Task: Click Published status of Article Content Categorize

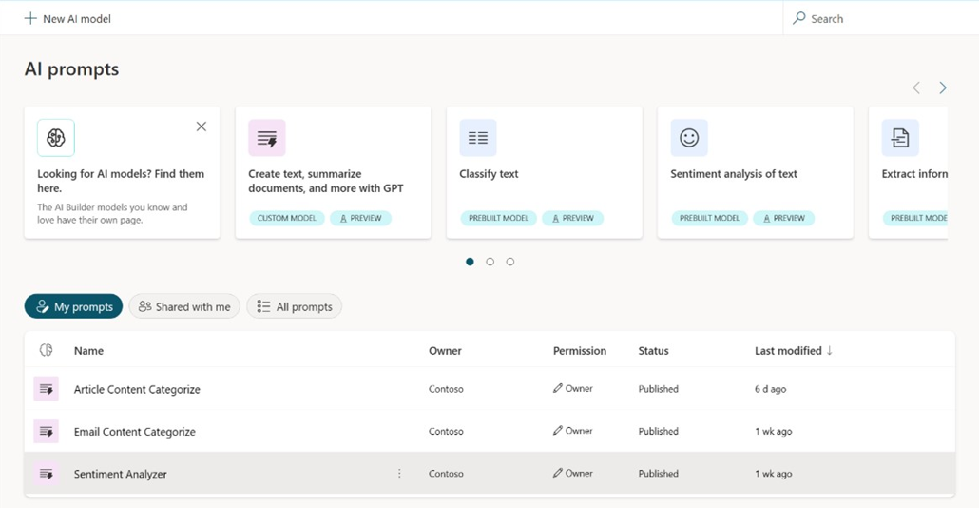Action: (658, 389)
